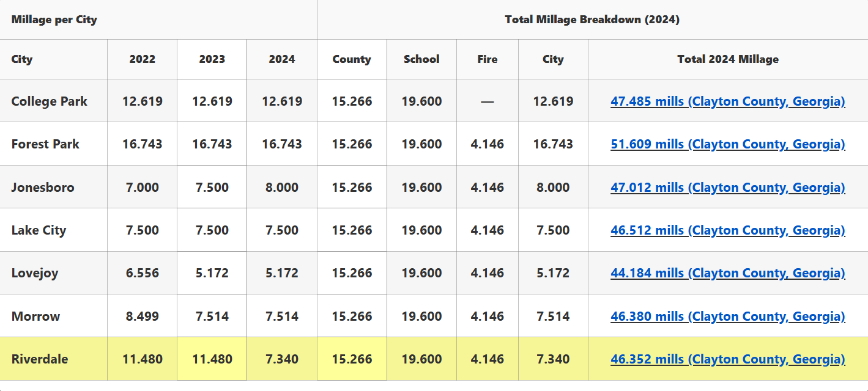This screenshot has height=391, width=868.
Task: Select the 2023 column header
Action: (x=212, y=59)
